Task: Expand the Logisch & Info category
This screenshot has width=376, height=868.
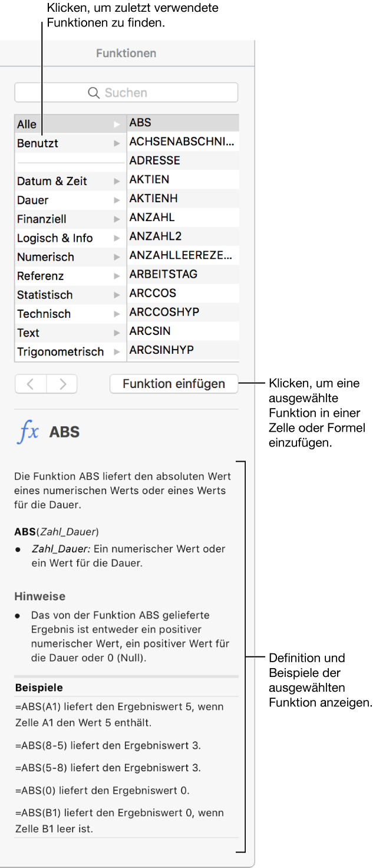Action: pyautogui.click(x=116, y=238)
